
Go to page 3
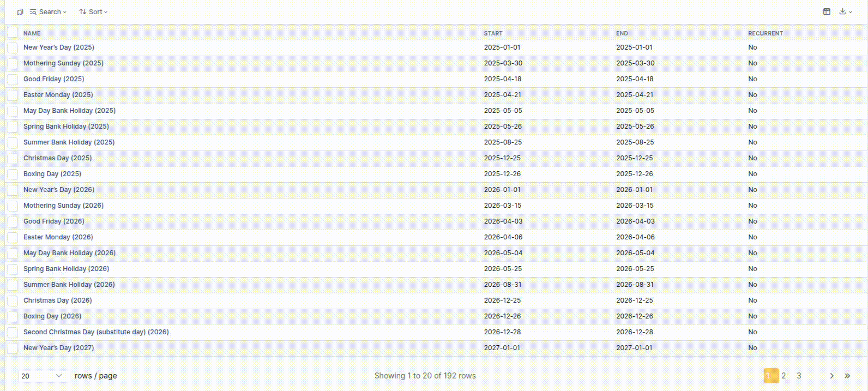coord(799,376)
